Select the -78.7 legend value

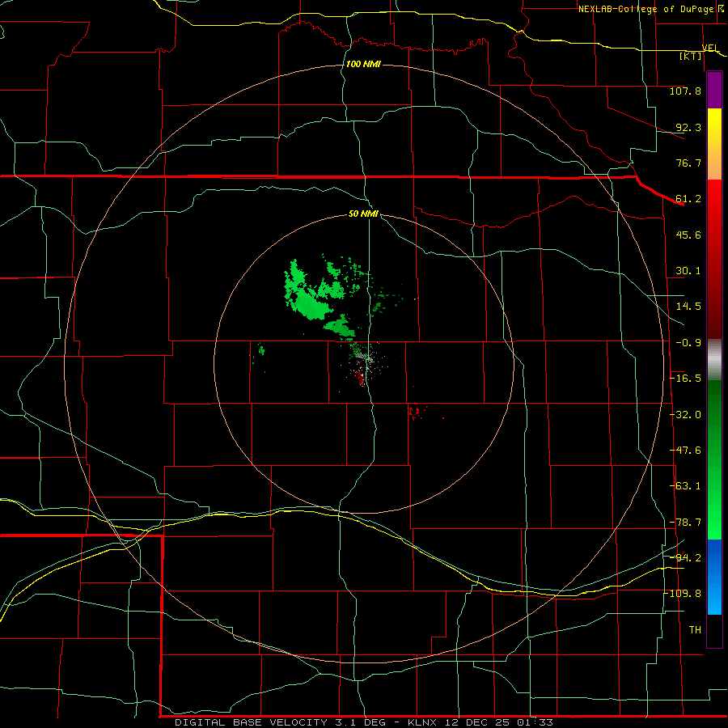pos(685,523)
